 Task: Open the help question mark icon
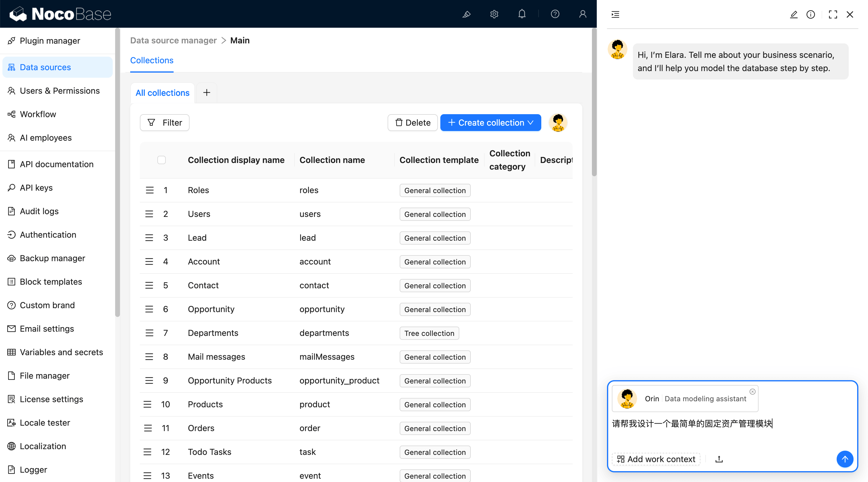coord(555,14)
